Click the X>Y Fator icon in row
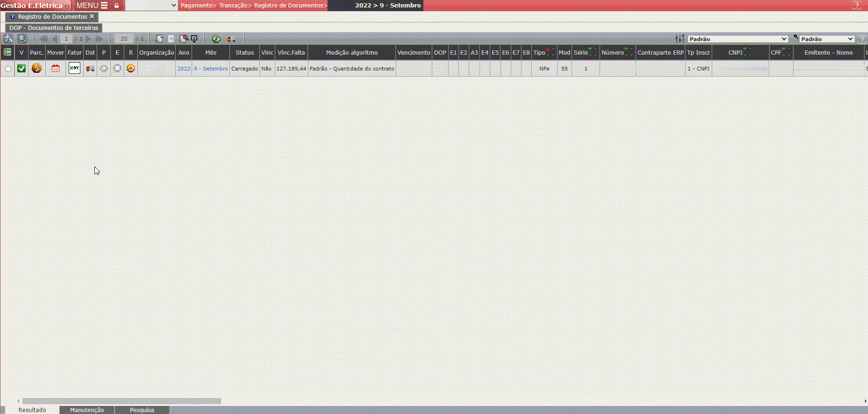The width and height of the screenshot is (868, 414). click(74, 69)
